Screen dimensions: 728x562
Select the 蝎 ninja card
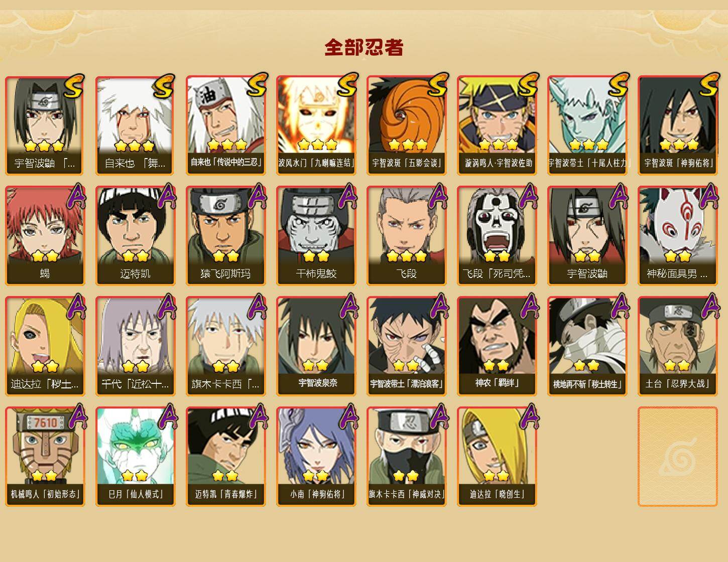(x=45, y=235)
